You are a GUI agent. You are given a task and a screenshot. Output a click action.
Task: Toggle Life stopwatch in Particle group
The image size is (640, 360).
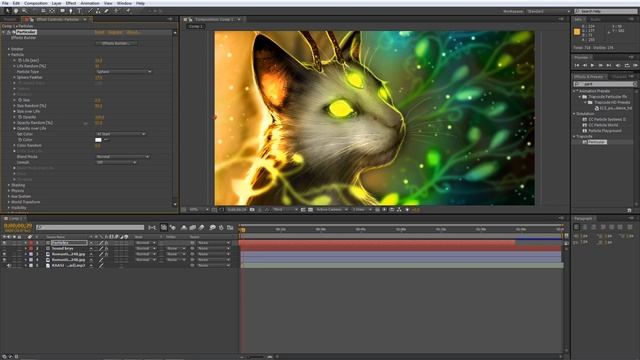pos(20,60)
